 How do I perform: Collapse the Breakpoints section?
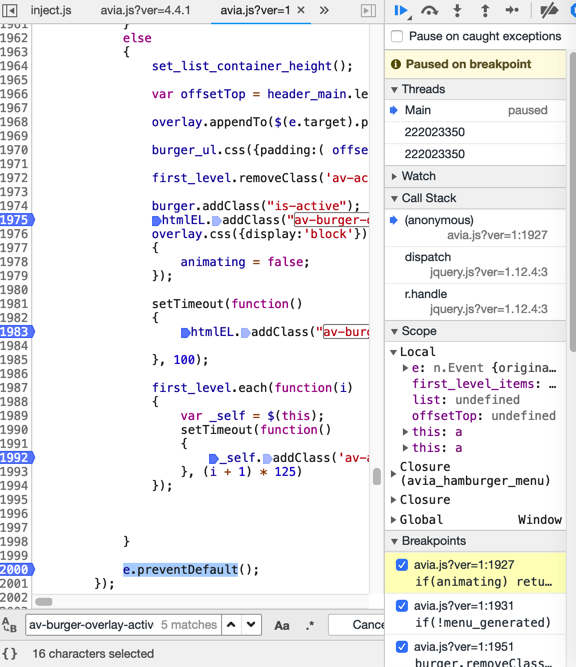point(394,542)
